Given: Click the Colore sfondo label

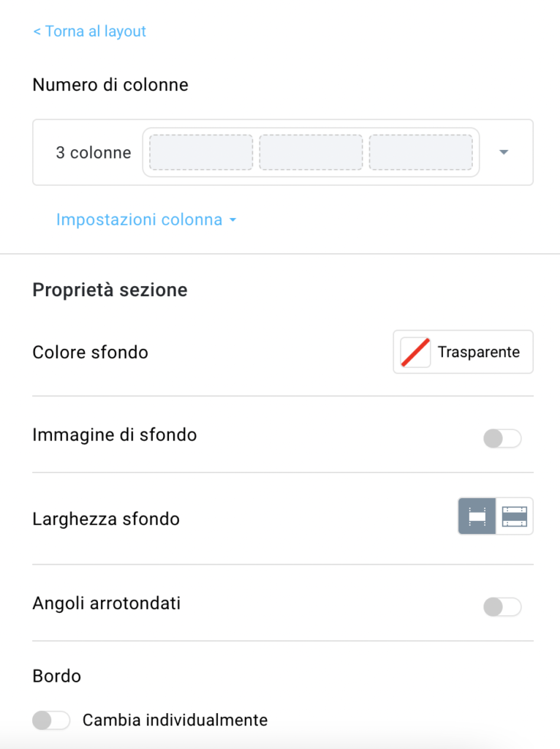Looking at the screenshot, I should (x=90, y=353).
